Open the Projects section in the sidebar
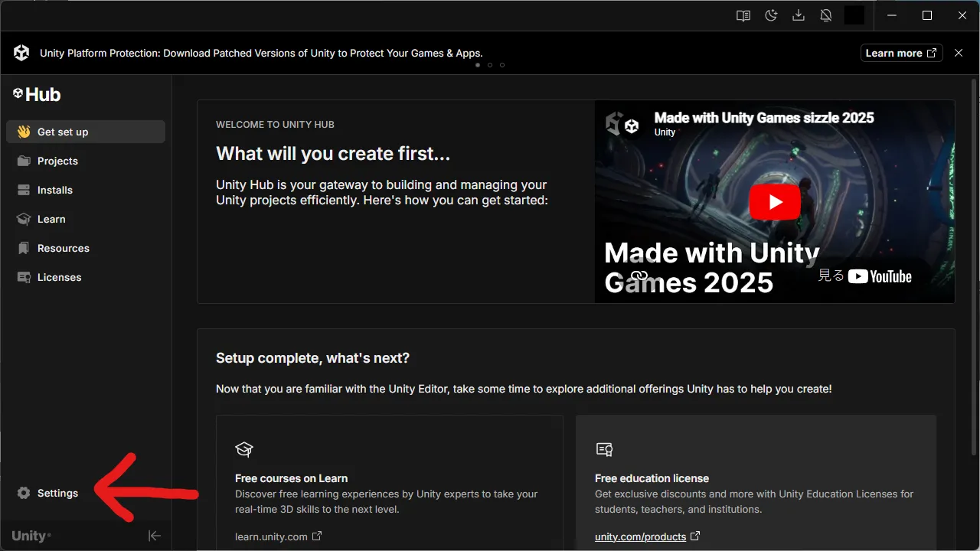The width and height of the screenshot is (980, 551). 57,161
